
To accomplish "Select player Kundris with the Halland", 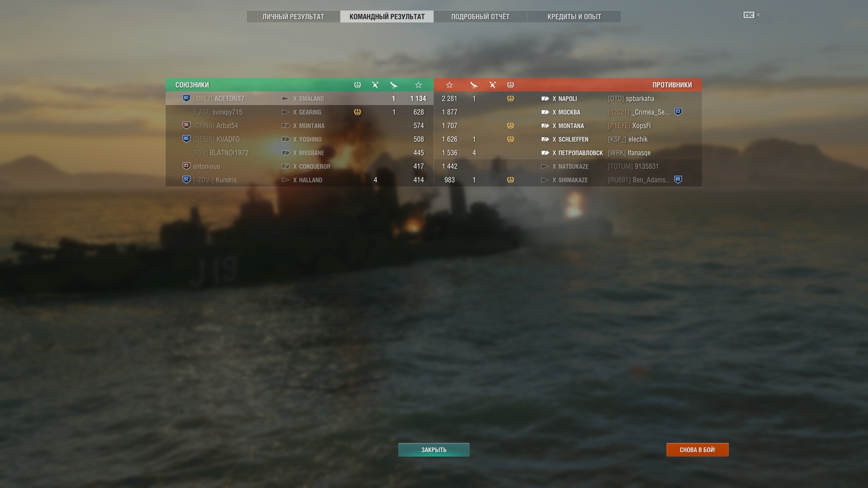I will tap(300, 180).
